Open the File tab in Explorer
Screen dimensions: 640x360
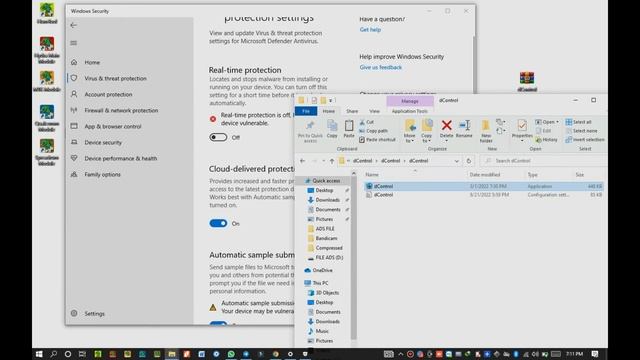click(306, 111)
